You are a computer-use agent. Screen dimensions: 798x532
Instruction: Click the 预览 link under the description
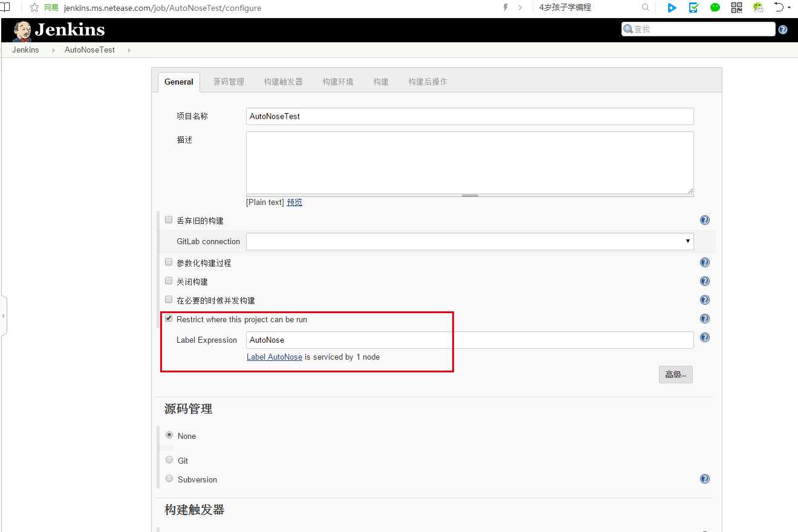click(x=294, y=203)
